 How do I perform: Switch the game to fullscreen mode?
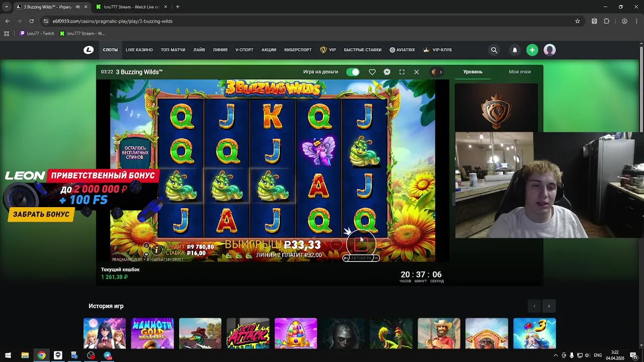(402, 72)
